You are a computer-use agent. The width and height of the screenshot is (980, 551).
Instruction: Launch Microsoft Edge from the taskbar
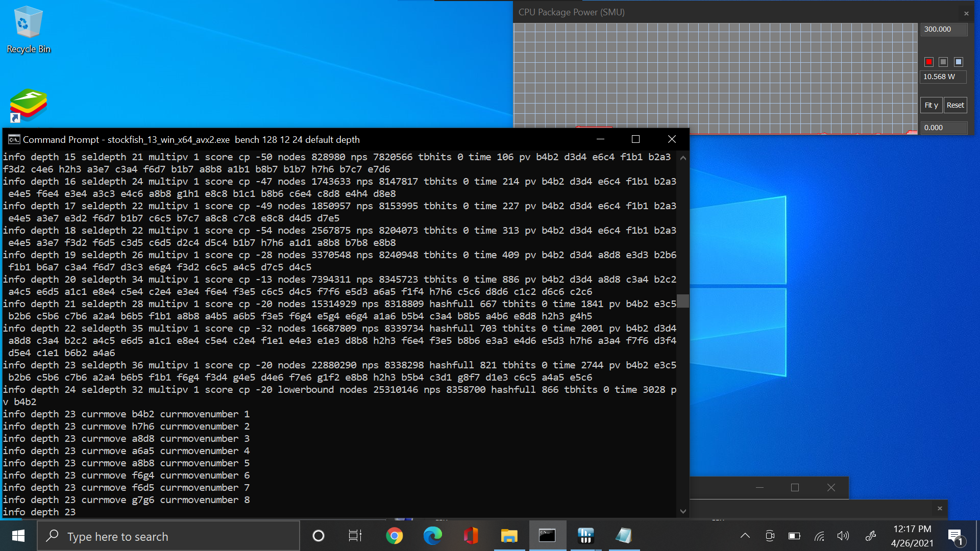432,536
